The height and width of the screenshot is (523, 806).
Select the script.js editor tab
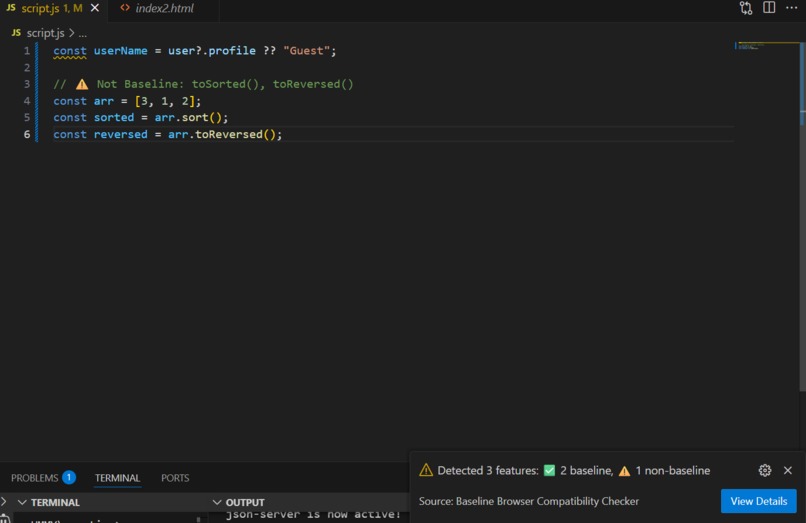point(51,8)
